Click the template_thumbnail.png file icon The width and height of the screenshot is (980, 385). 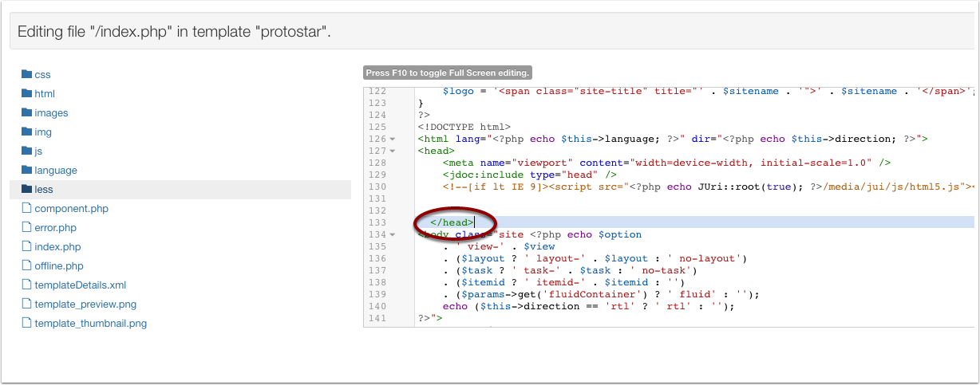pos(26,323)
